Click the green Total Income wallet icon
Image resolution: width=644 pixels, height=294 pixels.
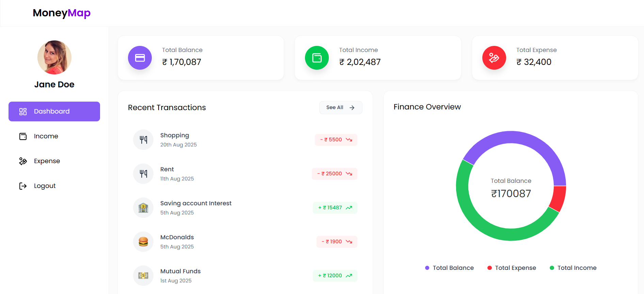317,58
